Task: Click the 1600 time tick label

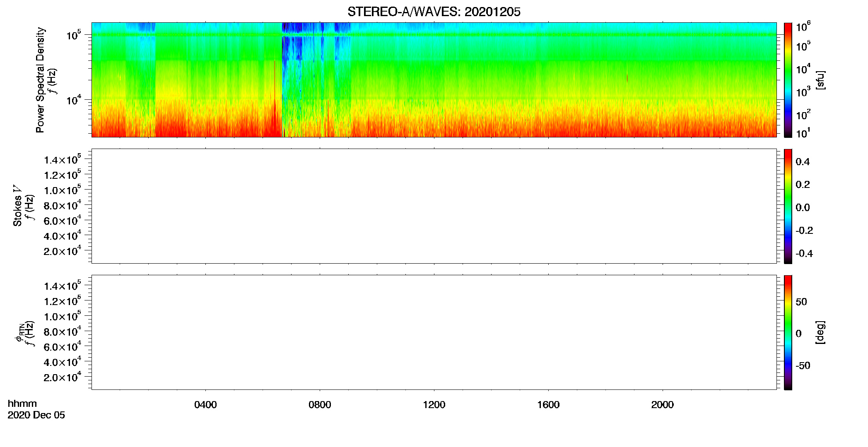Action: (x=548, y=405)
